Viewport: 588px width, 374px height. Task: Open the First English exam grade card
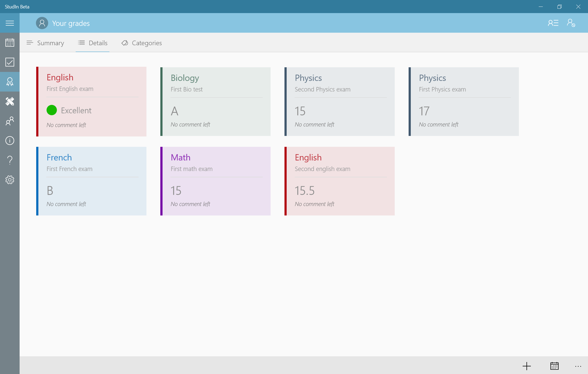(x=91, y=101)
